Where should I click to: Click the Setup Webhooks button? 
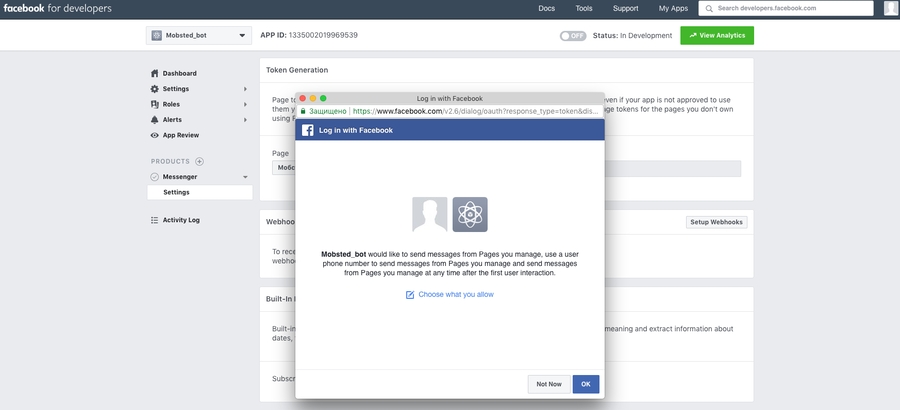coord(716,222)
